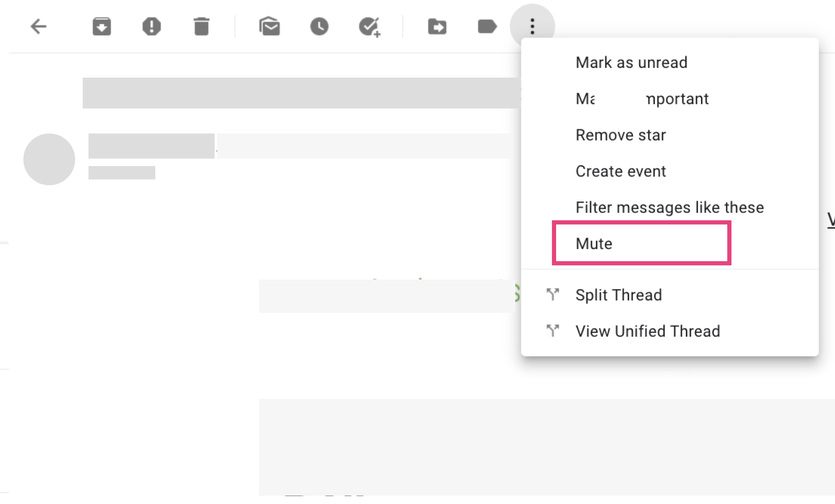835x504 pixels.
Task: Snooze the email with clock icon
Action: (x=319, y=27)
